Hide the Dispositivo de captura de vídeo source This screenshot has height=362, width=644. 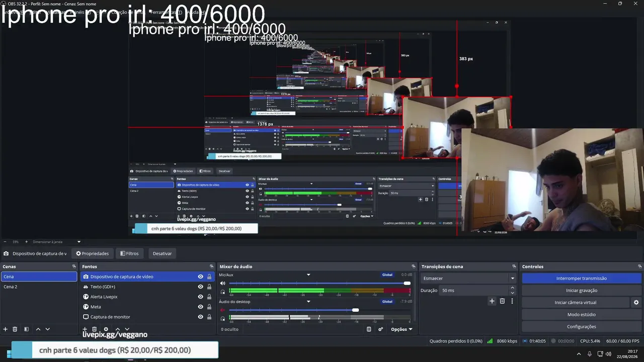tap(201, 277)
